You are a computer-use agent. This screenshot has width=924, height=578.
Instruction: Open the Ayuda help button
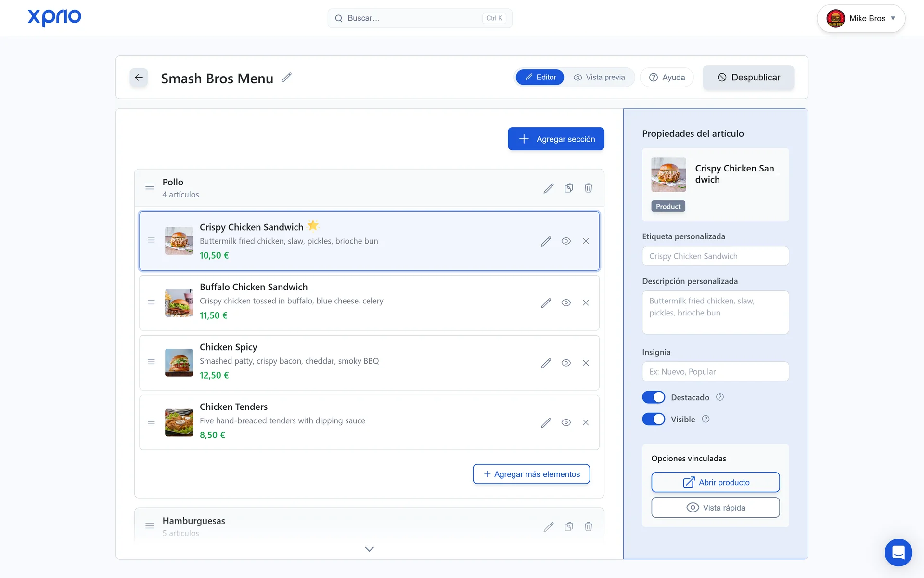tap(667, 78)
